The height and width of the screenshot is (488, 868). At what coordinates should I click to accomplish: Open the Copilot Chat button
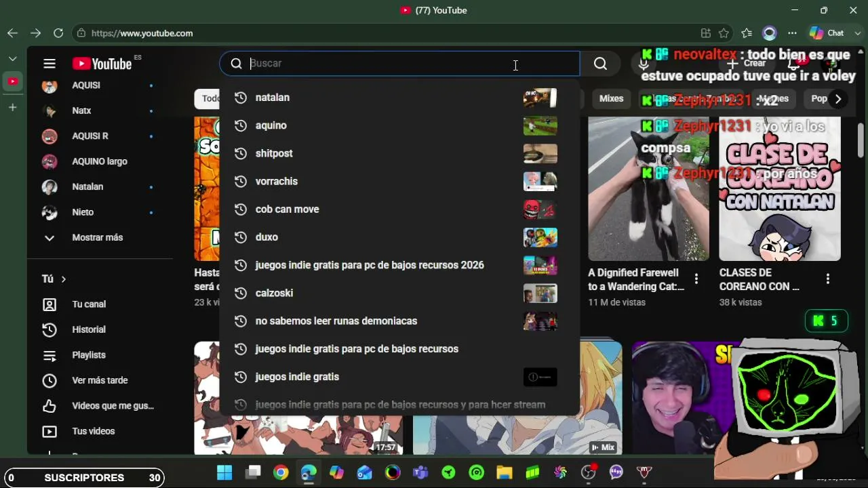coord(826,33)
